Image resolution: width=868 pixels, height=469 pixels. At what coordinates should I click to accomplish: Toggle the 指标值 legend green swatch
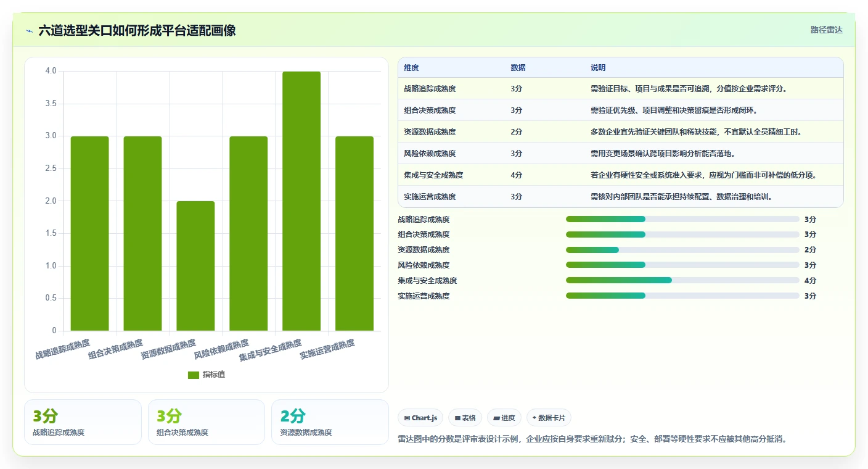[x=194, y=375]
